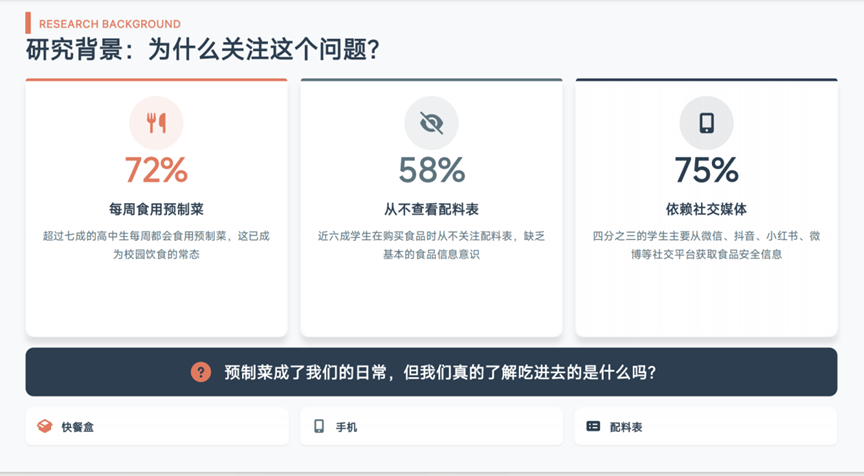Click the orange accent bar beside RESEARCH BACKGROUND
864x476 pixels.
(x=28, y=23)
